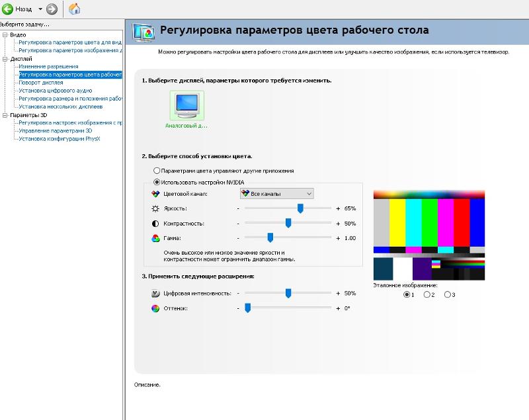
Task: Click the 'Дисплей' tree category label
Action: pyautogui.click(x=21, y=59)
